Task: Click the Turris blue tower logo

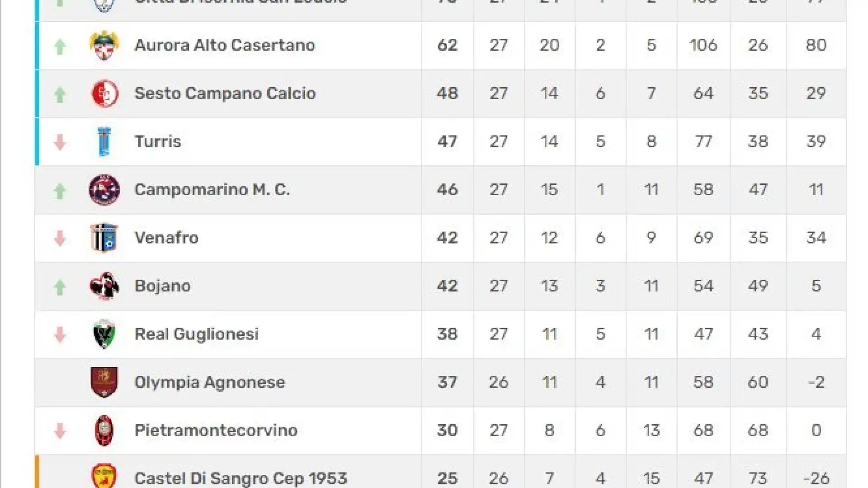Action: pyautogui.click(x=104, y=142)
